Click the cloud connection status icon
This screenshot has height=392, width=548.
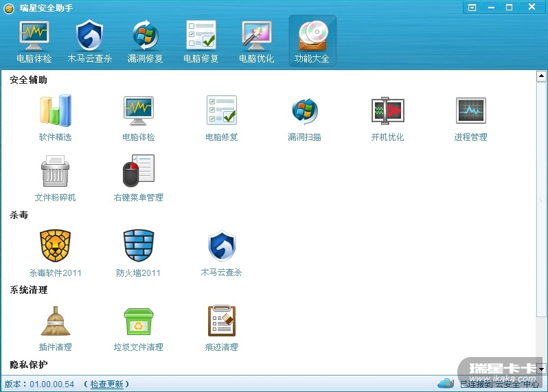point(446,383)
